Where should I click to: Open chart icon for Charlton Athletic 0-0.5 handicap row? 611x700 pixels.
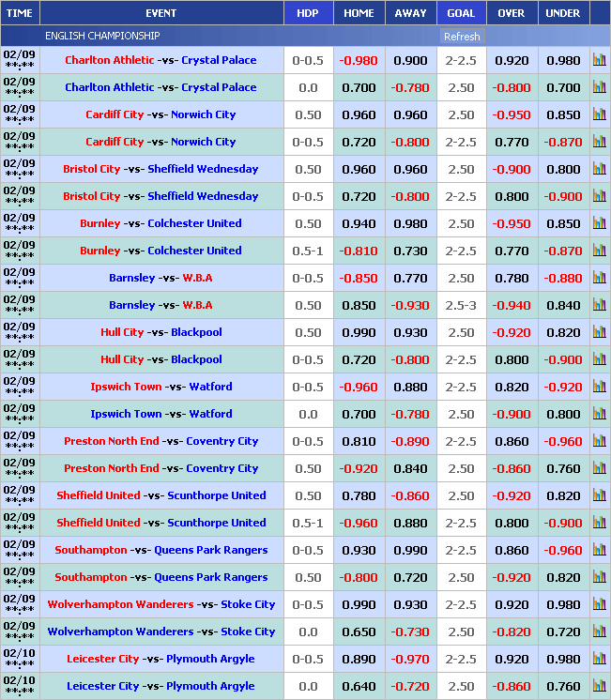coord(599,60)
